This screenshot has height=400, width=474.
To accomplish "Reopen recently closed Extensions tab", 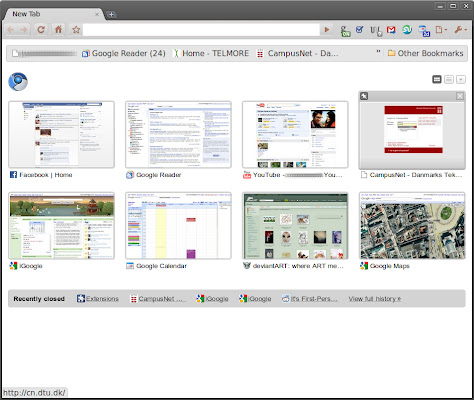I will [x=98, y=299].
